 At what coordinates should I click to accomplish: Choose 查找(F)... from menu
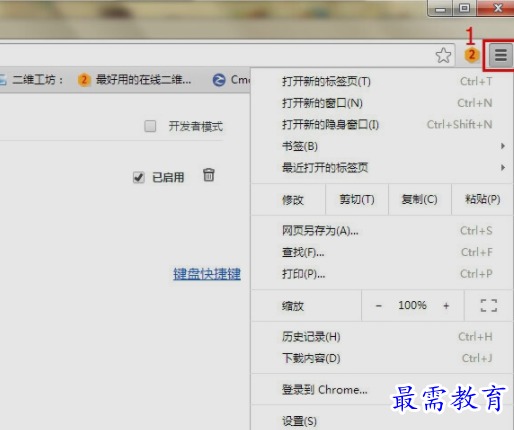382,252
